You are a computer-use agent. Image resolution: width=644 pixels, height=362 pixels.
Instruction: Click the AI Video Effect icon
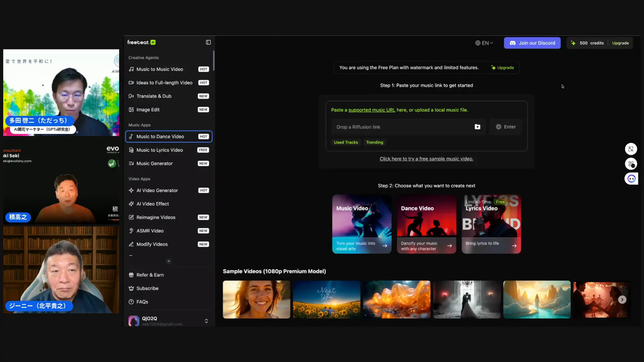click(131, 204)
